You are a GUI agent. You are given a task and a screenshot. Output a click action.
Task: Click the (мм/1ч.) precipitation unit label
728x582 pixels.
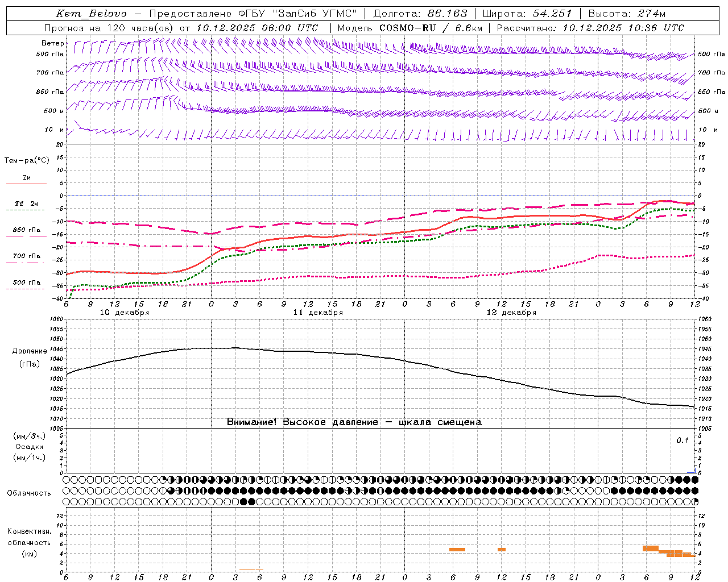[x=30, y=458]
